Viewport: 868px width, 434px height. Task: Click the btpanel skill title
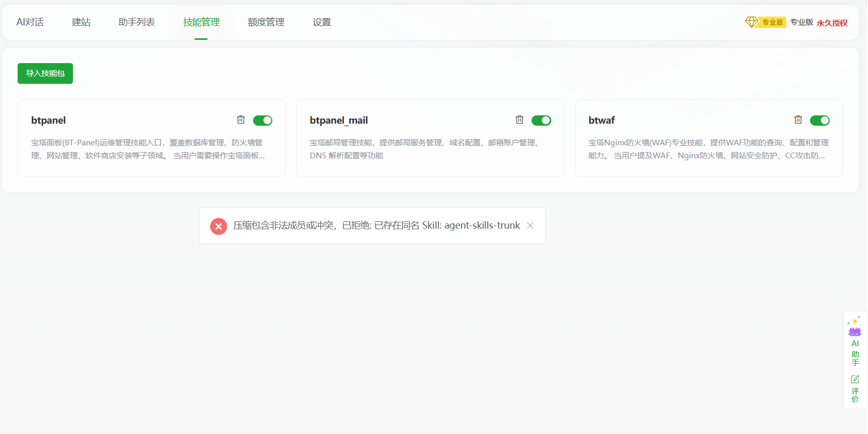coord(49,120)
